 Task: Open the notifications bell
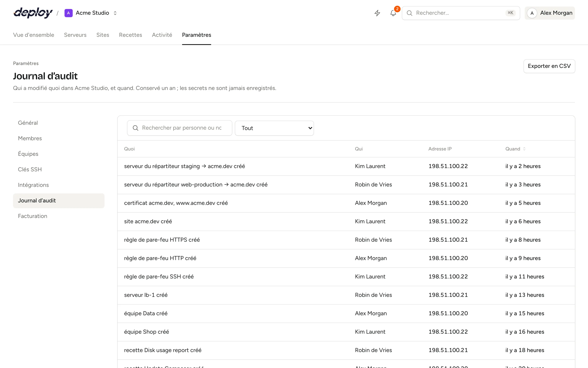tap(393, 13)
